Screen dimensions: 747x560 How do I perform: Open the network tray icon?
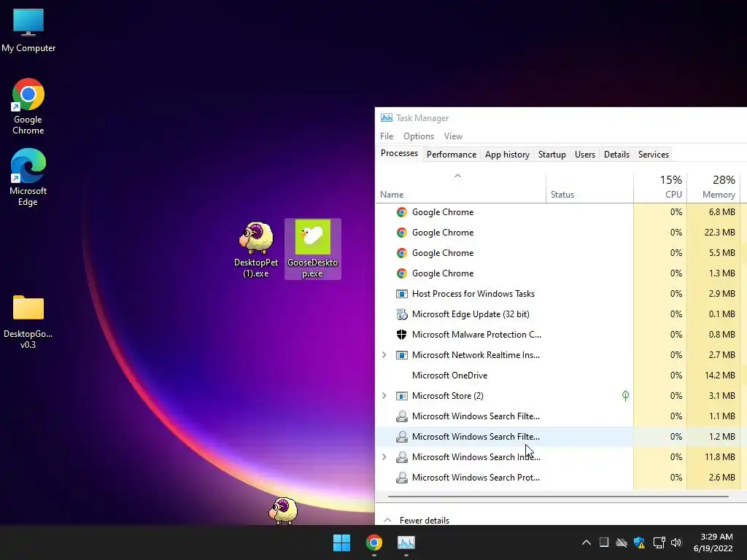click(659, 542)
